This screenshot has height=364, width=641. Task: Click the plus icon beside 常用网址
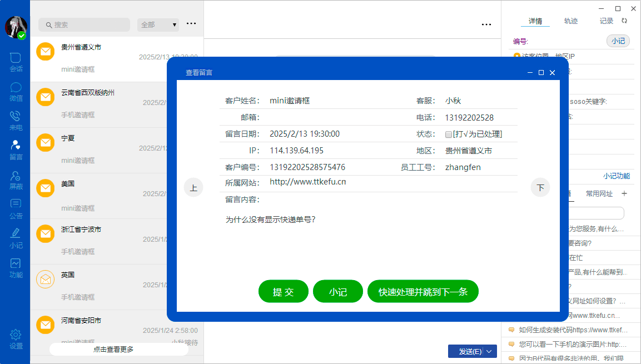(x=624, y=193)
